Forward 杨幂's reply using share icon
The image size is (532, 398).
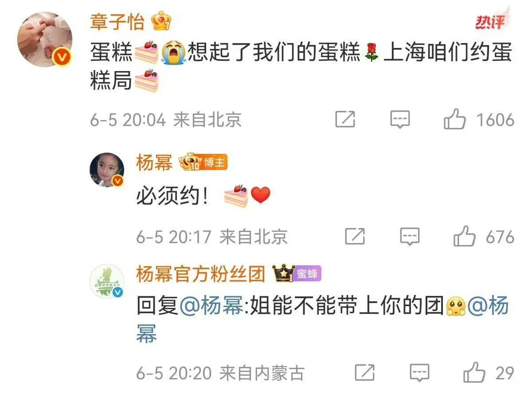[x=355, y=236]
